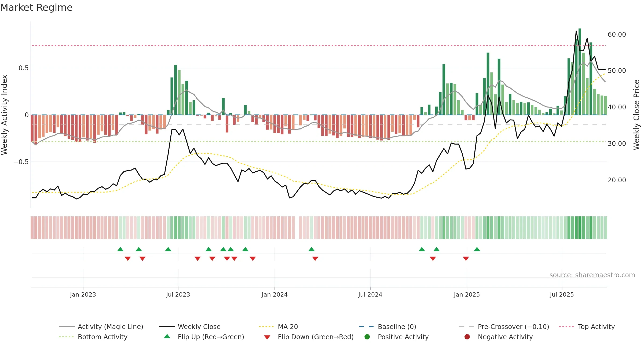Click the Activity (Magic Line) legend entry
Image resolution: width=644 pixels, height=362 pixels.
click(101, 327)
